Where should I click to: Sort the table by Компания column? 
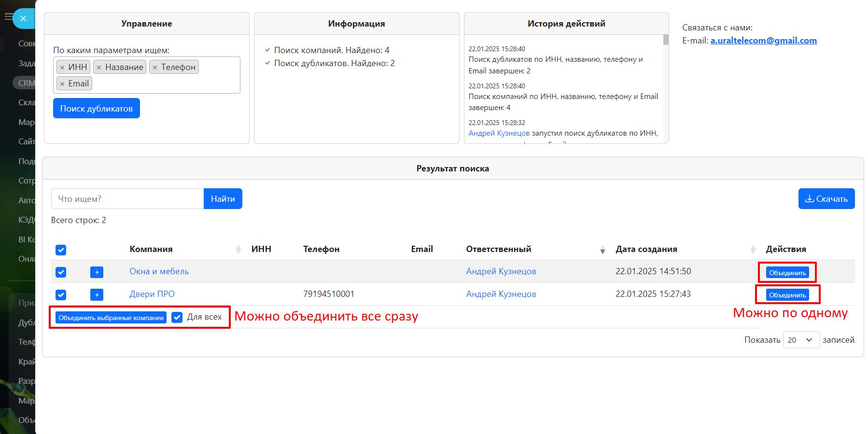tap(238, 250)
